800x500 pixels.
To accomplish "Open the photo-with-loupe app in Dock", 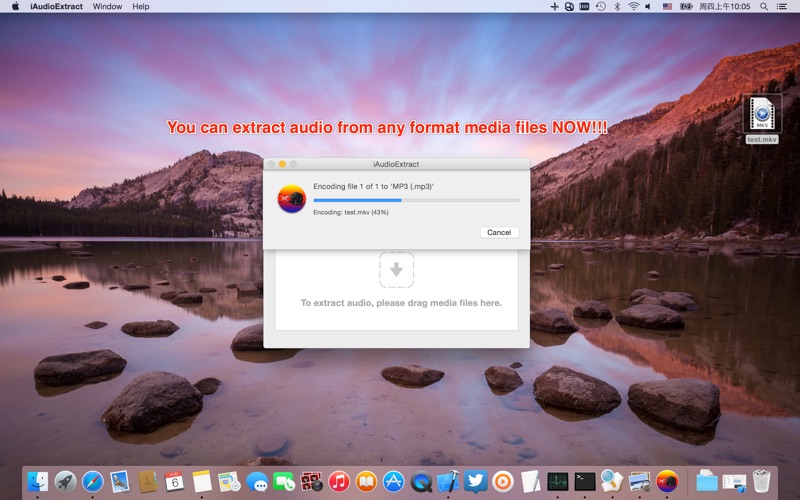I will [639, 481].
